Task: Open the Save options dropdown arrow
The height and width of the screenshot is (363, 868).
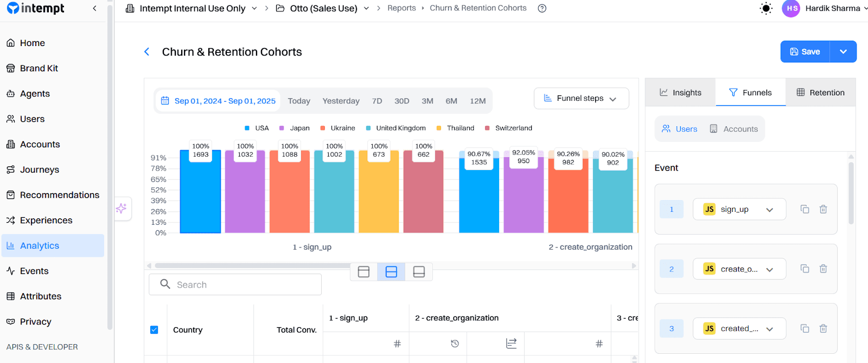Action: [x=843, y=51]
